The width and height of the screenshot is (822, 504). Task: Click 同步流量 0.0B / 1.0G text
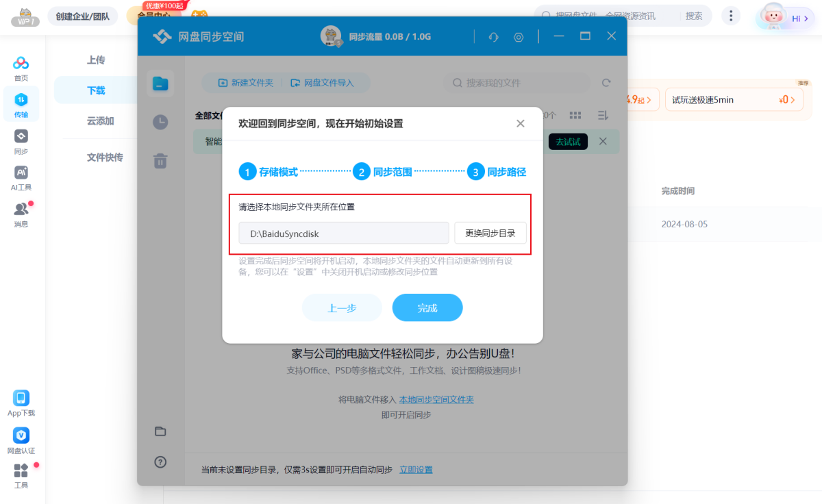pyautogui.click(x=390, y=36)
